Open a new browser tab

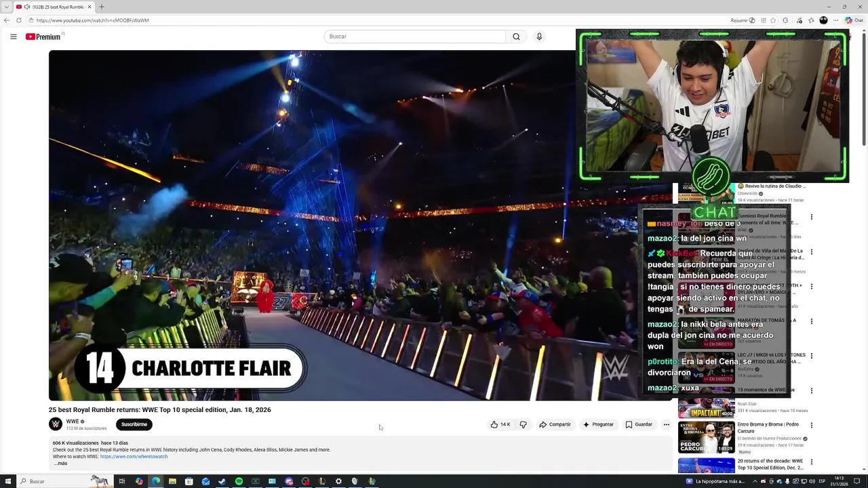coord(101,7)
